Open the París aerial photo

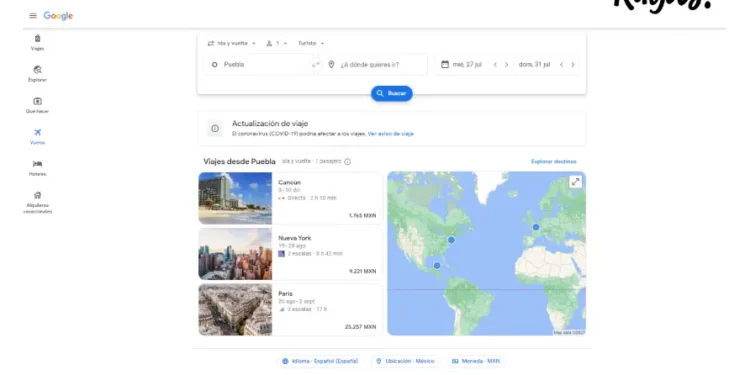coord(235,309)
